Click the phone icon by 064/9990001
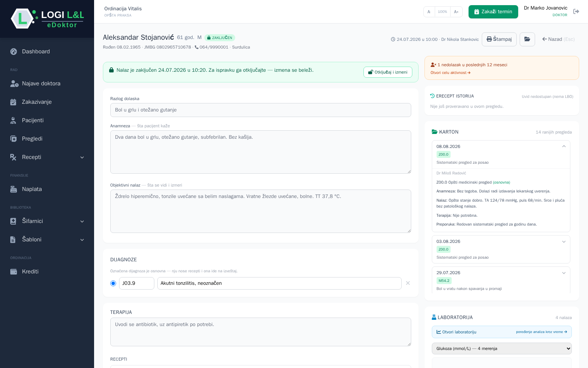 click(x=197, y=47)
